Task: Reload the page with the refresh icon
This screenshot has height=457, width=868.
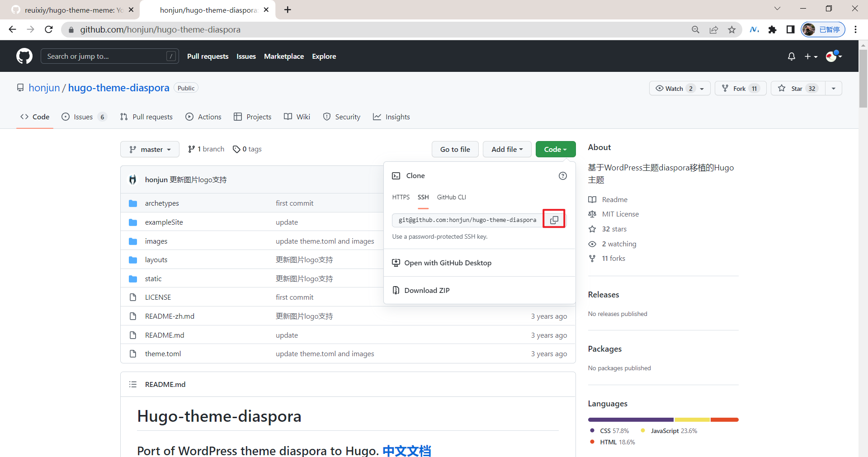Action: click(x=49, y=29)
